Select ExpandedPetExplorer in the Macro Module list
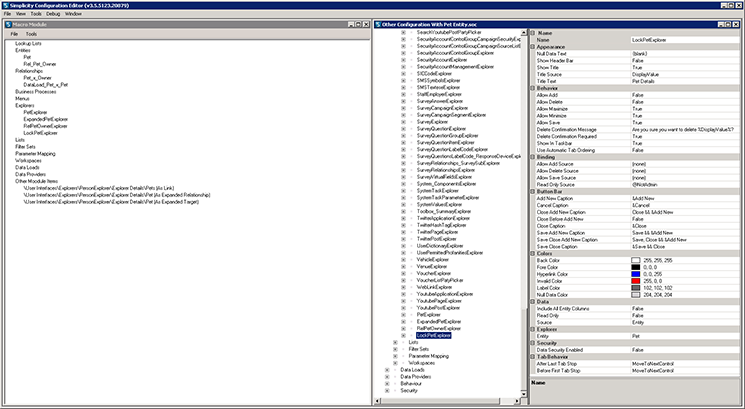This screenshot has height=409, width=745. click(x=44, y=119)
